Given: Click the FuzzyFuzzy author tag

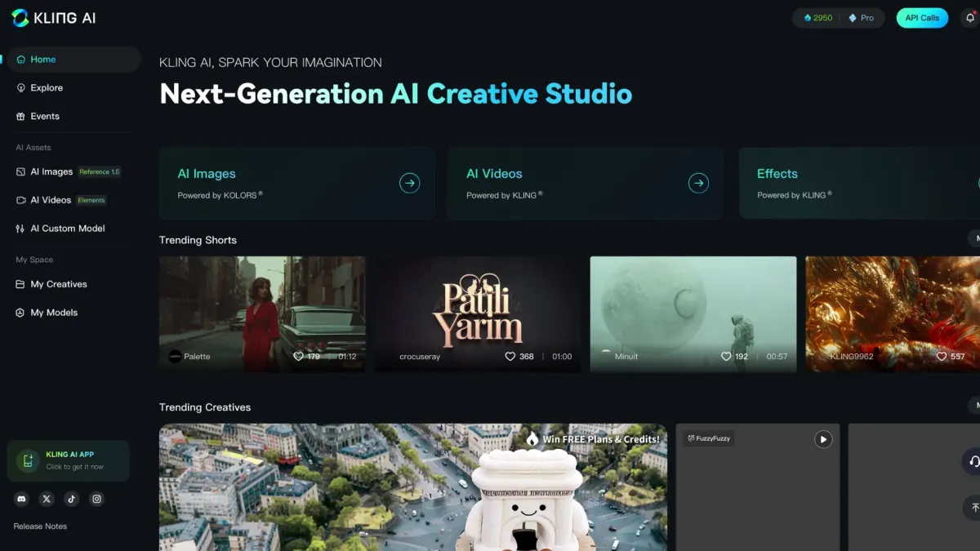Looking at the screenshot, I should tap(709, 438).
